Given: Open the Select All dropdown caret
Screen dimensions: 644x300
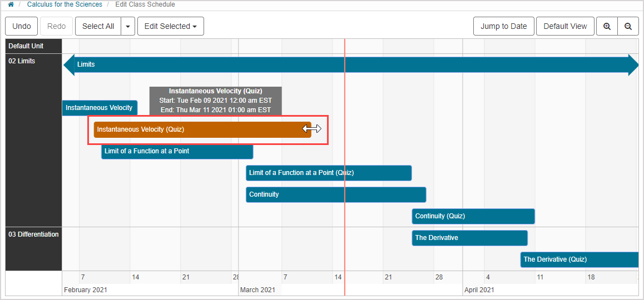Looking at the screenshot, I should (x=128, y=26).
